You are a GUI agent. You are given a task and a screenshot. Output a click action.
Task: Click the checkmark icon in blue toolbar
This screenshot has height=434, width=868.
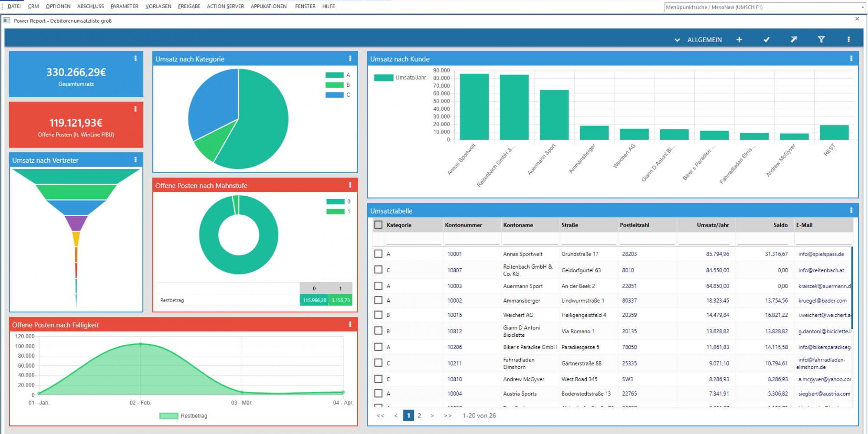pyautogui.click(x=766, y=39)
